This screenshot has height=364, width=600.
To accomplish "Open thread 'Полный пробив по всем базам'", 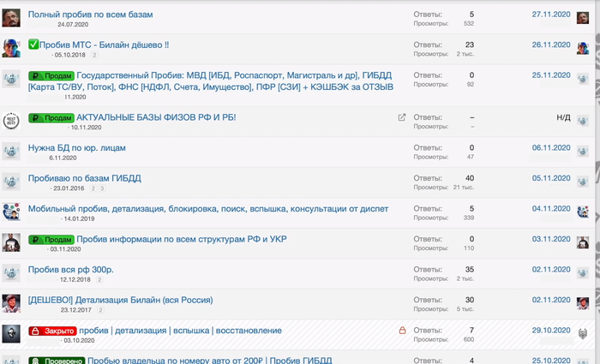I will pyautogui.click(x=90, y=15).
